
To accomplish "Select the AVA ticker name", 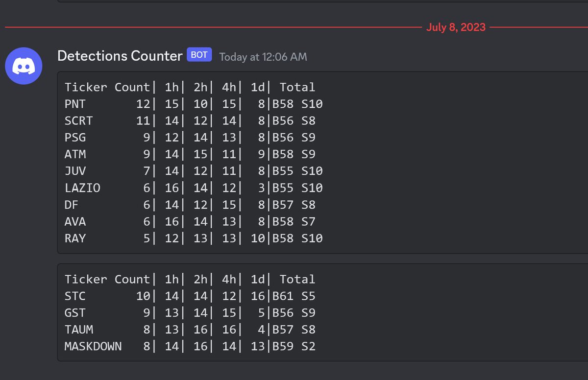I will [x=75, y=221].
